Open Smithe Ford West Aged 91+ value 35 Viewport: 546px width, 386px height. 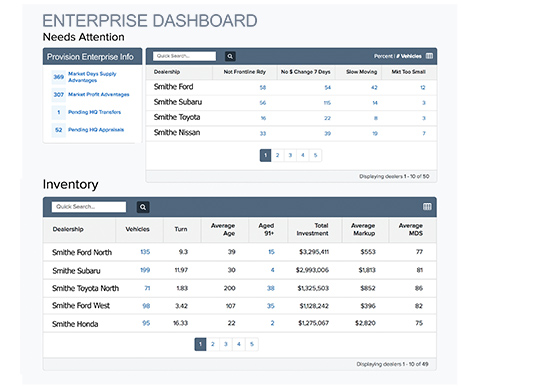(271, 306)
